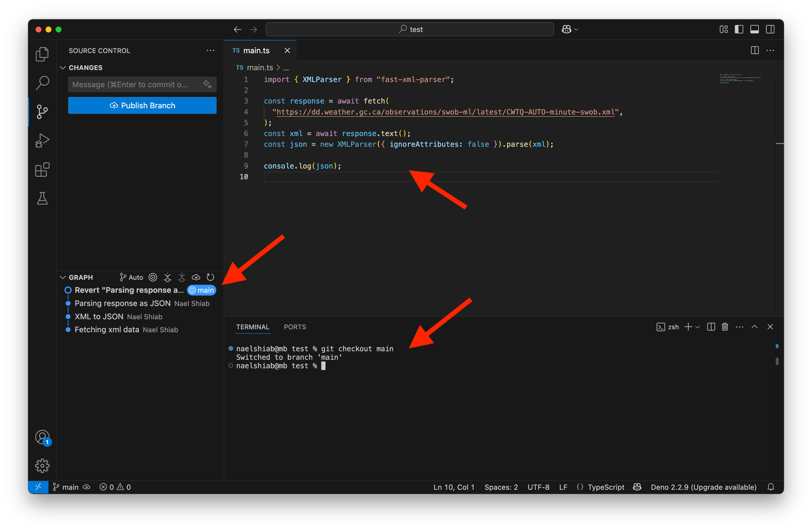The height and width of the screenshot is (531, 812).
Task: Open the Testing flask view
Action: pyautogui.click(x=42, y=198)
